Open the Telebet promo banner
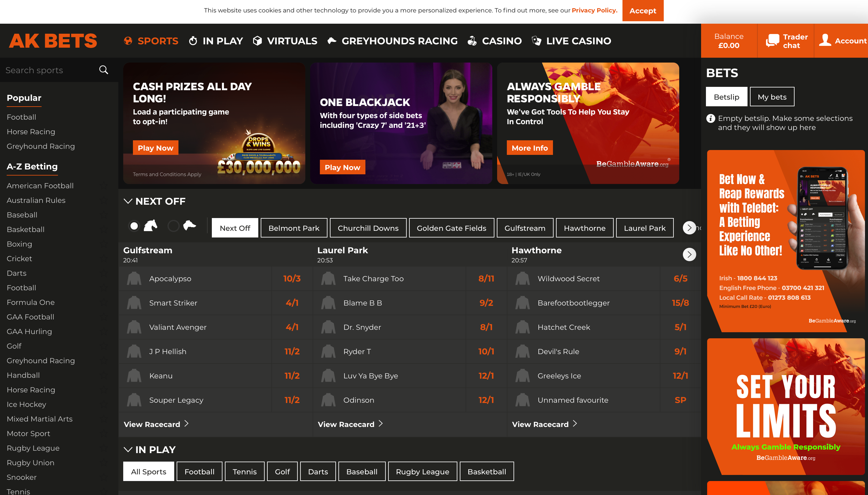This screenshot has width=868, height=495. point(786,241)
